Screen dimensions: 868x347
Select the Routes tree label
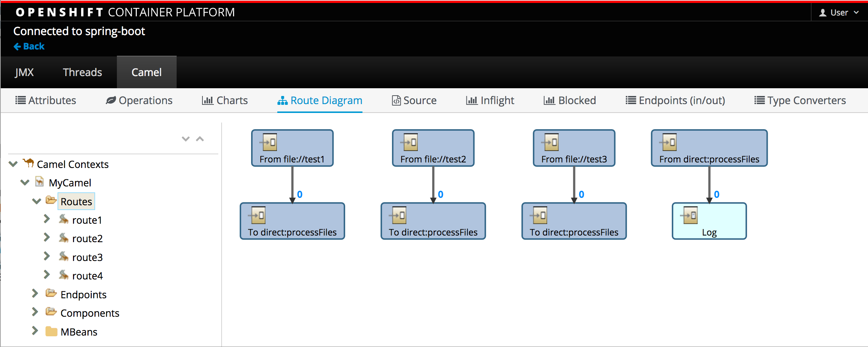coord(76,202)
